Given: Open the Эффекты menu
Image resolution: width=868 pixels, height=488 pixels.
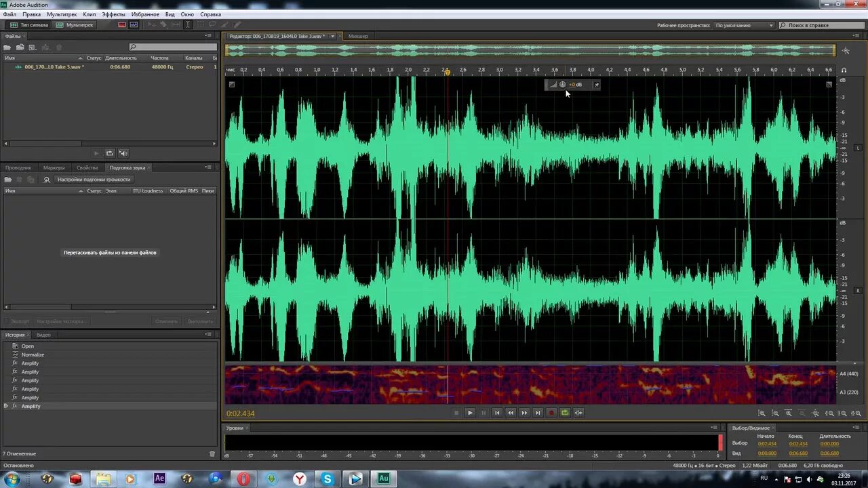Looking at the screenshot, I should click(x=113, y=14).
